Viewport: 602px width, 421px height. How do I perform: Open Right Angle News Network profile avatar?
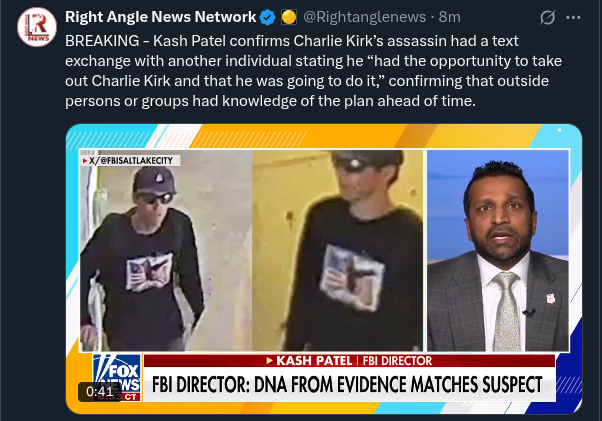37,27
